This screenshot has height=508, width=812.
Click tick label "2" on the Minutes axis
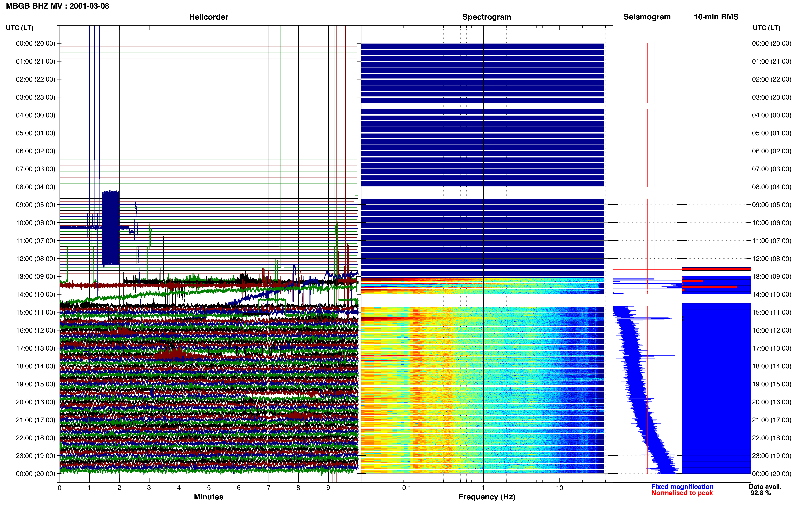tap(119, 487)
